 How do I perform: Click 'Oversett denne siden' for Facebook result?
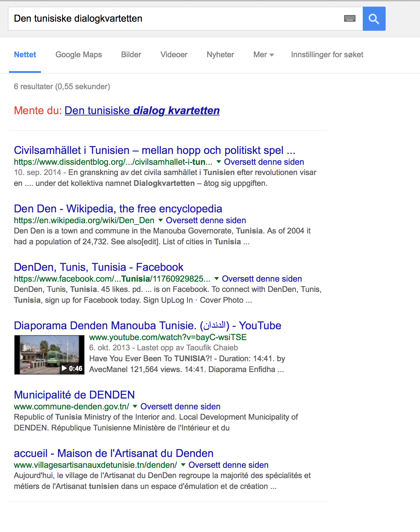pyautogui.click(x=262, y=279)
